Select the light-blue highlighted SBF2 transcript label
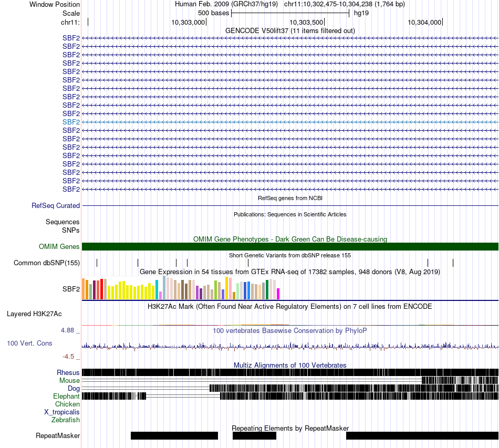 pyautogui.click(x=71, y=122)
